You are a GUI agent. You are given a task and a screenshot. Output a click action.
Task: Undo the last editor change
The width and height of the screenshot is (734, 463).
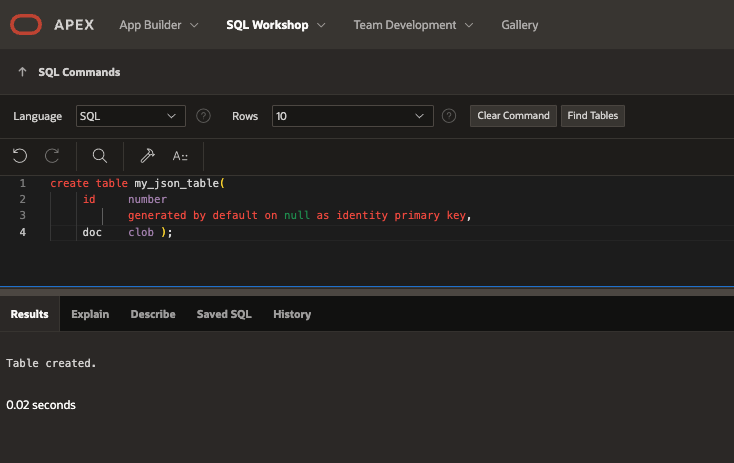(x=20, y=155)
